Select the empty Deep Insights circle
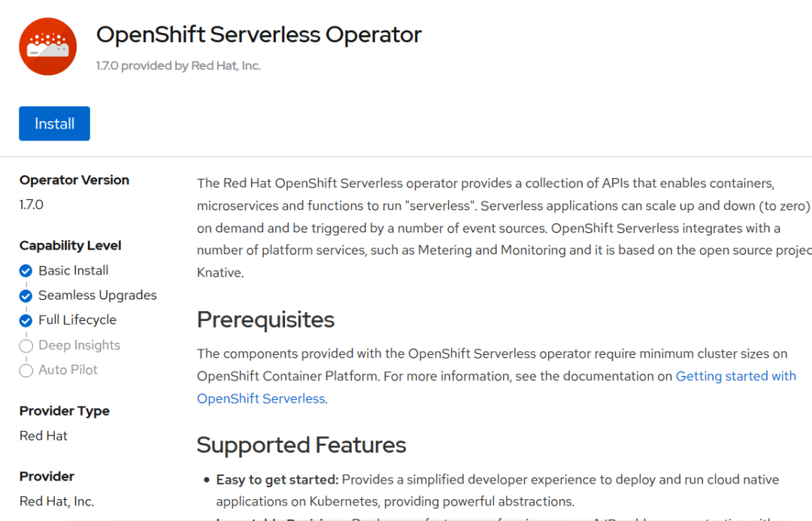This screenshot has height=521, width=812. 26,346
